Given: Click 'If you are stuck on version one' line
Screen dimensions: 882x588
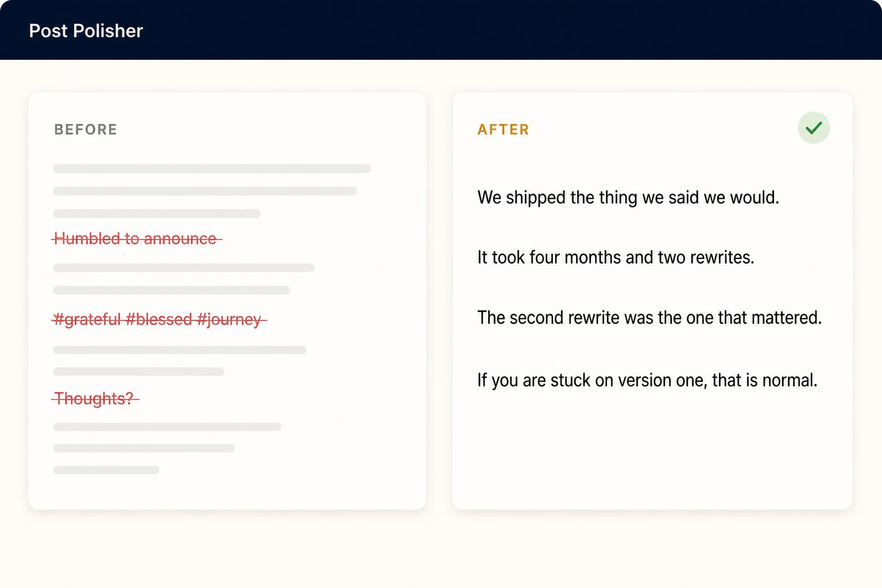Looking at the screenshot, I should tap(647, 380).
